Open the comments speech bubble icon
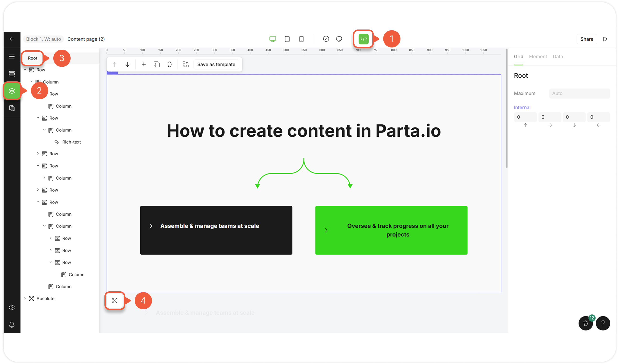618x364 pixels. (x=339, y=39)
